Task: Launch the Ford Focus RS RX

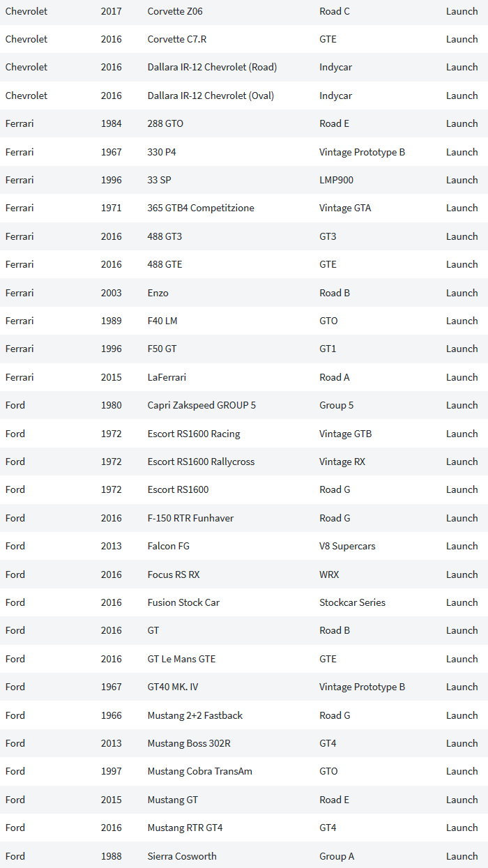Action: pyautogui.click(x=462, y=574)
